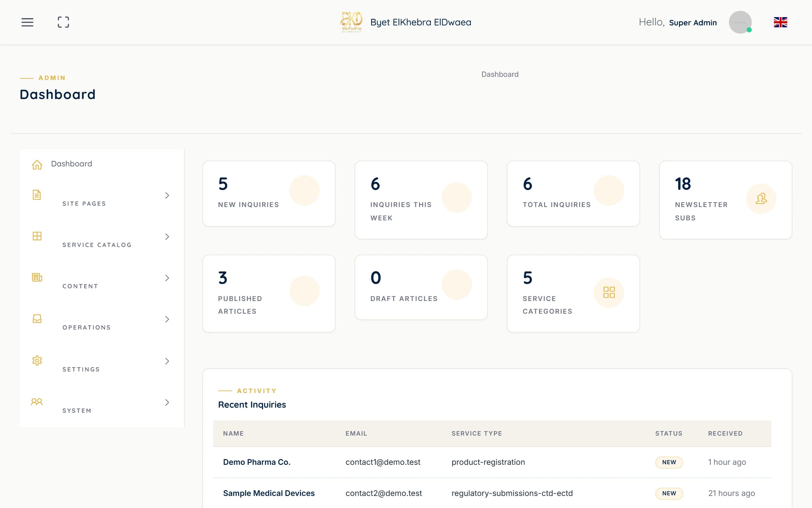Select CONTENT menu label
The image size is (812, 508).
(80, 287)
